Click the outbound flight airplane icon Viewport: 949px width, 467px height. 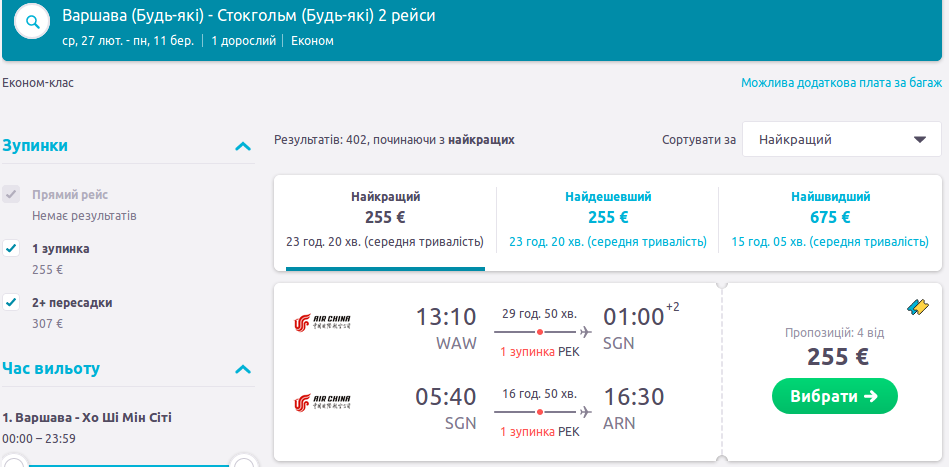pyautogui.click(x=585, y=331)
